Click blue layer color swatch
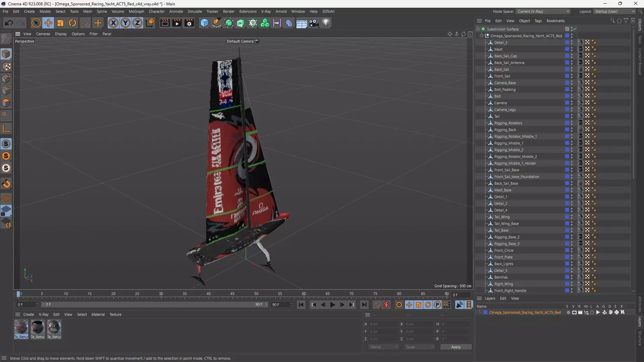This screenshot has height=362, width=644. [x=485, y=312]
